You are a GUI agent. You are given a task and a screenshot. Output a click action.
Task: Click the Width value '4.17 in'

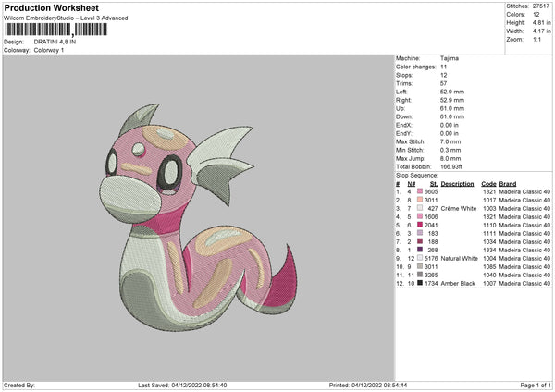[x=541, y=31]
